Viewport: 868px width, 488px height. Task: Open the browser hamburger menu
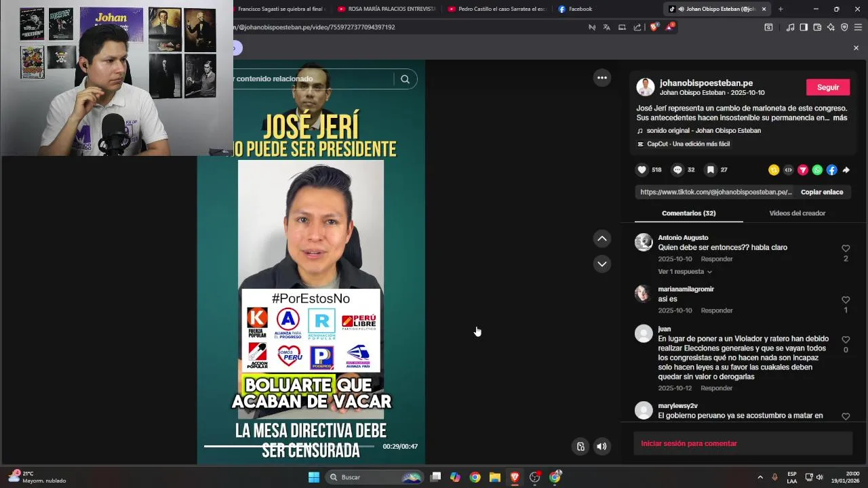(x=858, y=27)
